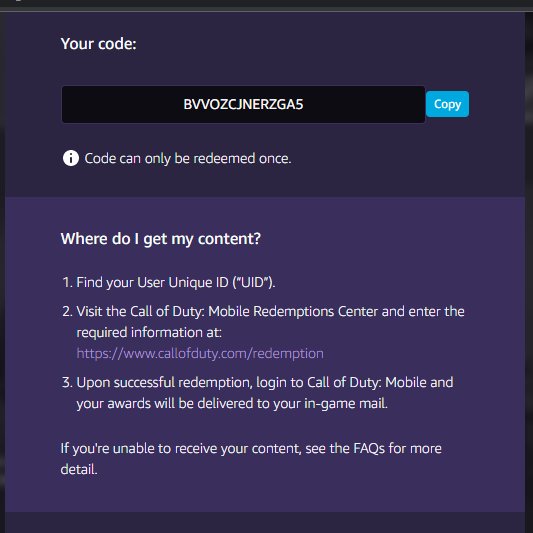Image resolution: width=533 pixels, height=533 pixels.
Task: Click the "Your code:" heading
Action: tap(98, 44)
